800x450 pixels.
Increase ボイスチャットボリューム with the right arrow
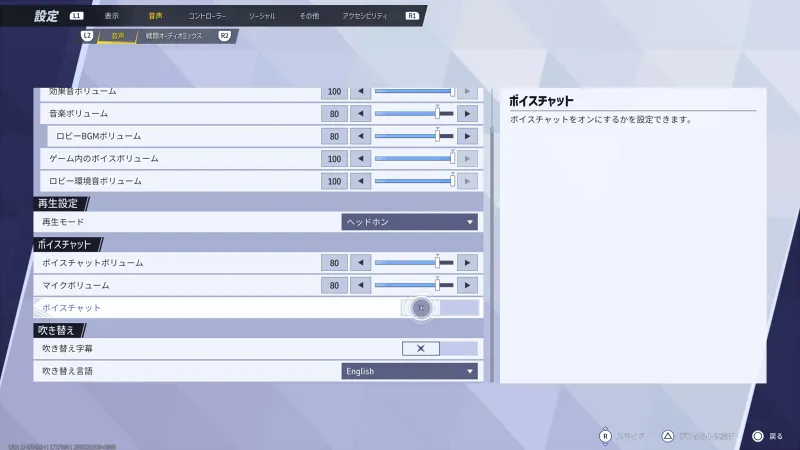(467, 263)
